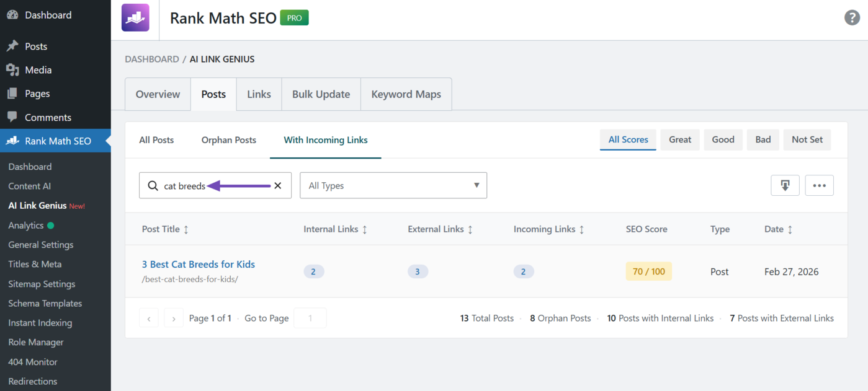Go to next page arrow
Viewport: 868px width, 391px height.
[x=174, y=319]
